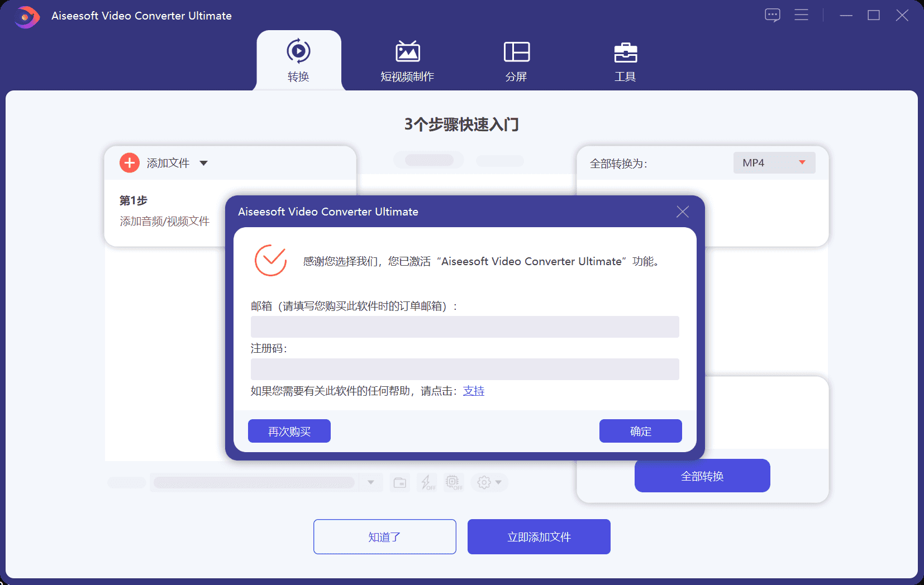
Task: Click the 注册码 registration code field
Action: coord(465,369)
